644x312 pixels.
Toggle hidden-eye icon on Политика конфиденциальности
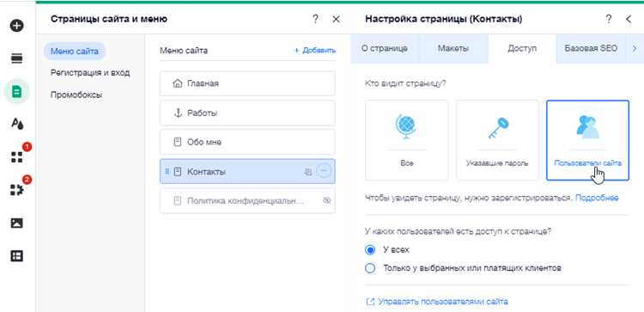[x=326, y=201]
